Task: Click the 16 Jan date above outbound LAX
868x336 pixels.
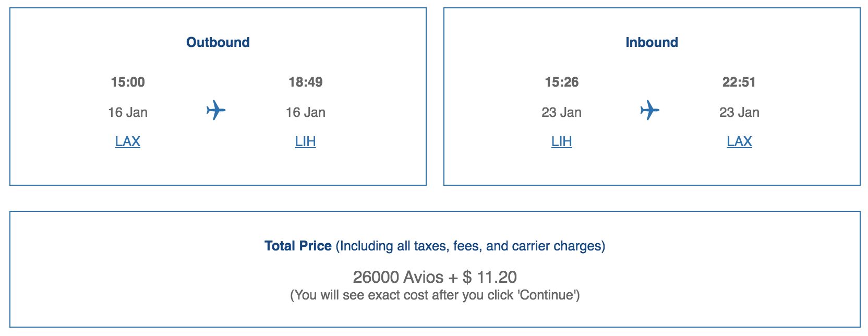Action: [x=128, y=112]
